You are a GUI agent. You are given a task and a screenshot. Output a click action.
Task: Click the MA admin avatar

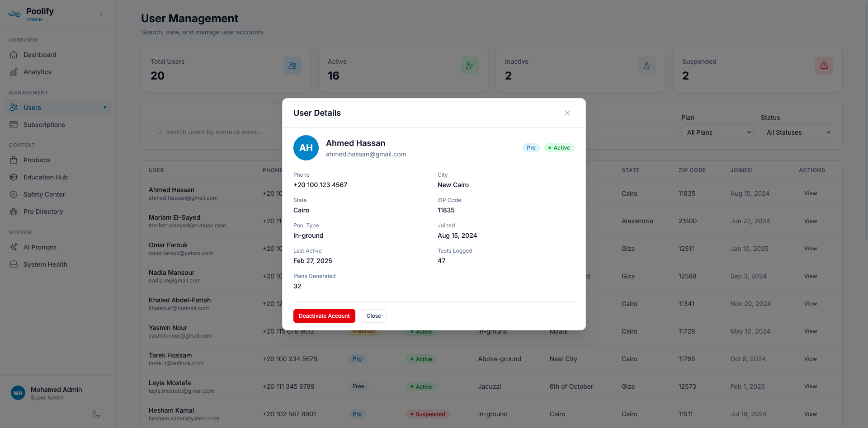(18, 393)
